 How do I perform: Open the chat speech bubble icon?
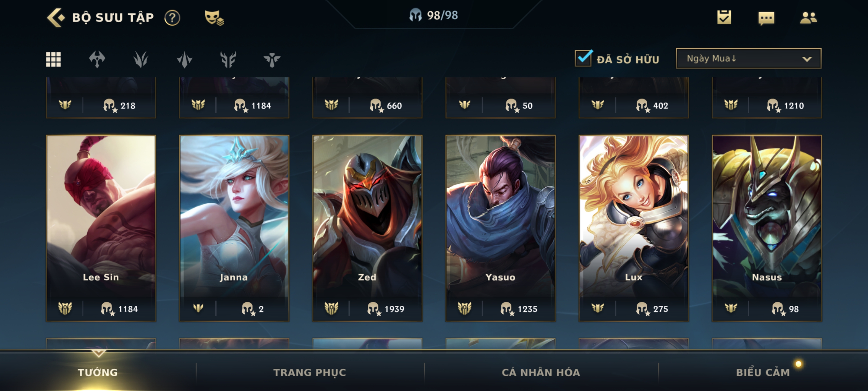click(x=766, y=18)
